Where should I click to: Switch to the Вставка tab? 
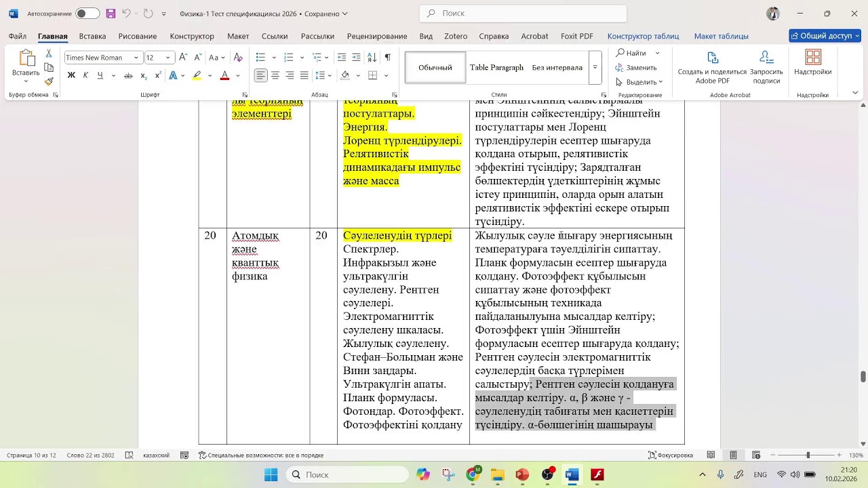92,36
